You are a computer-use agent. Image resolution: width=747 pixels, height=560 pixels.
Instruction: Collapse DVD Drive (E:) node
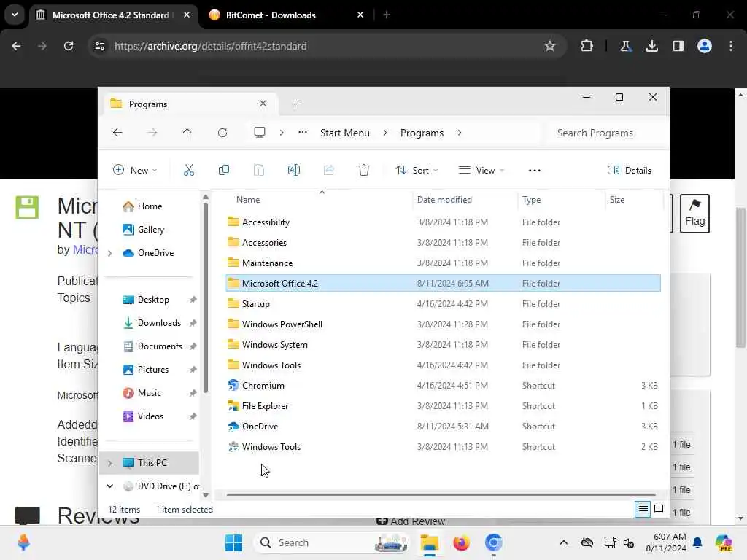tap(110, 486)
